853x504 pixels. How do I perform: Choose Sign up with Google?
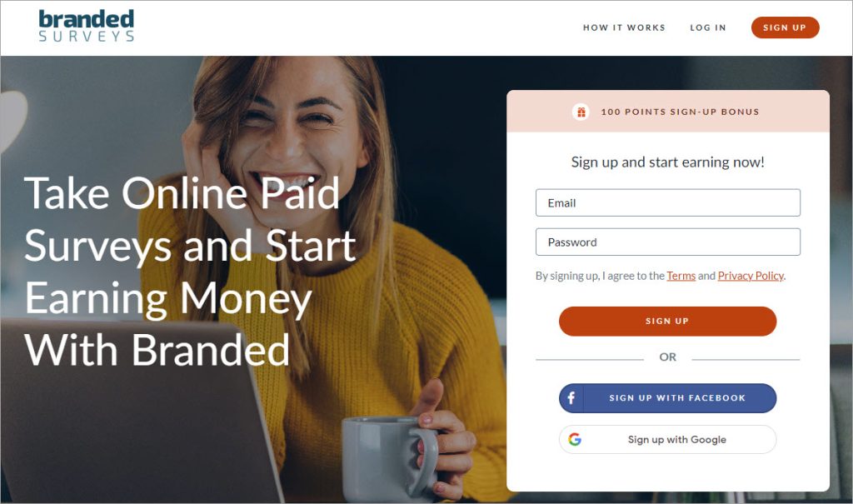coord(667,439)
